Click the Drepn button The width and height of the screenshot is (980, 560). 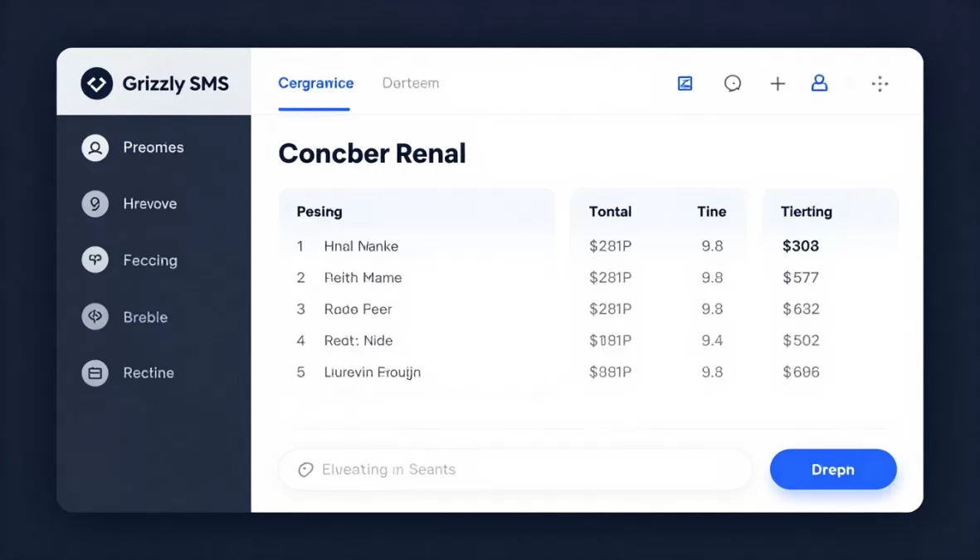[833, 470]
